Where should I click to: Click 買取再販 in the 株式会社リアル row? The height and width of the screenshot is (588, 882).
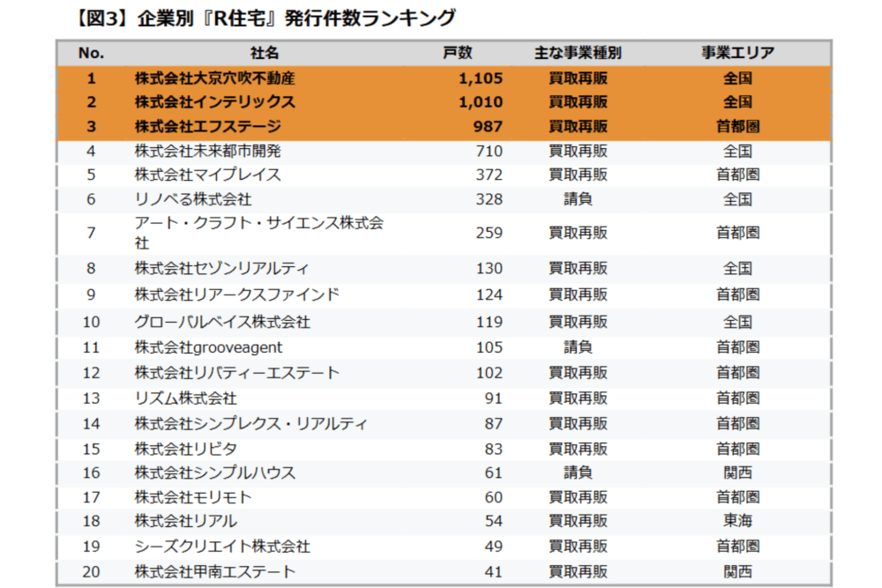[x=578, y=521]
